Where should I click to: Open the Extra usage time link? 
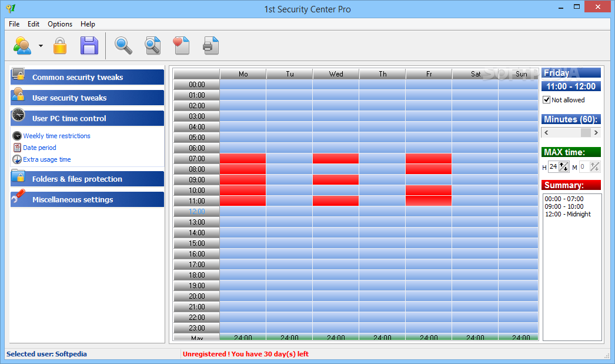point(46,159)
